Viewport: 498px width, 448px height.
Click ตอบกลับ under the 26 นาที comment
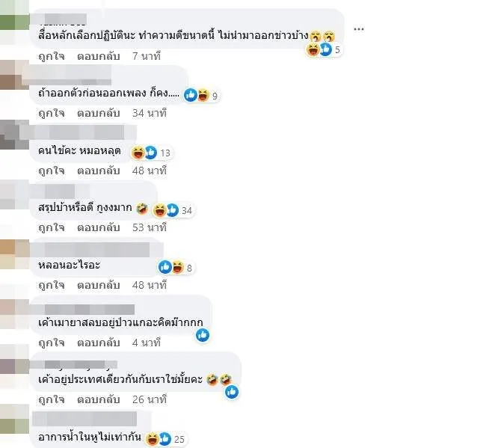pyautogui.click(x=99, y=399)
